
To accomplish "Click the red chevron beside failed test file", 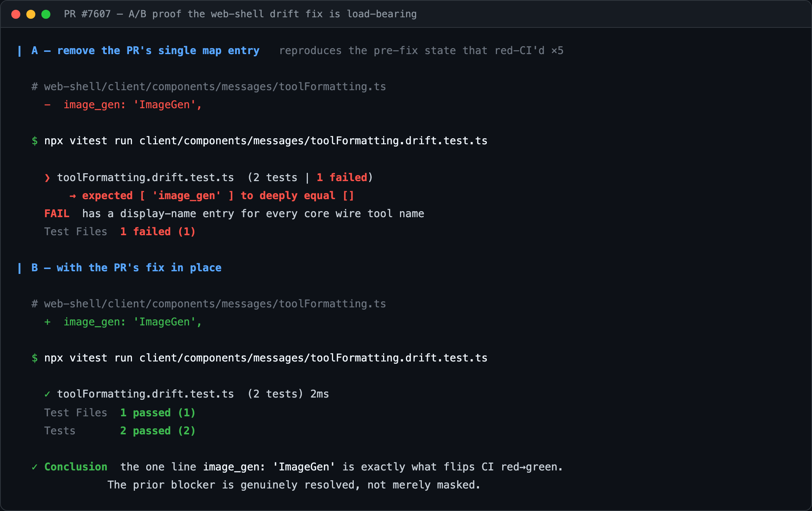I will point(47,178).
